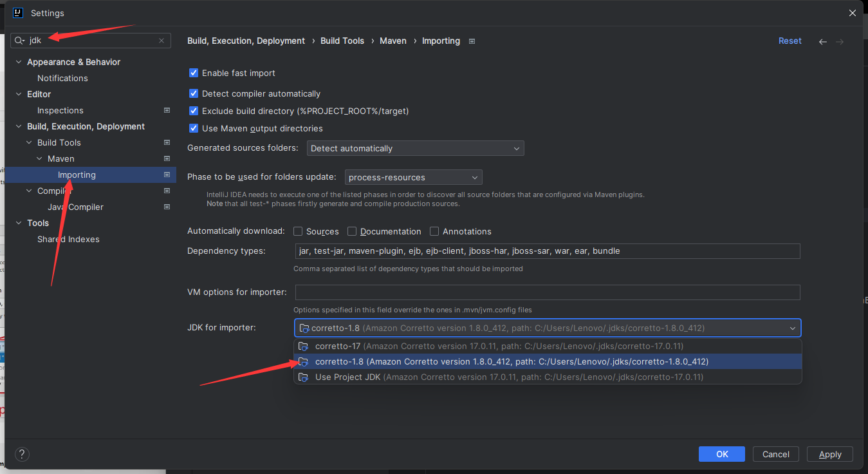Click the Importing breadcrumb text

[441, 41]
